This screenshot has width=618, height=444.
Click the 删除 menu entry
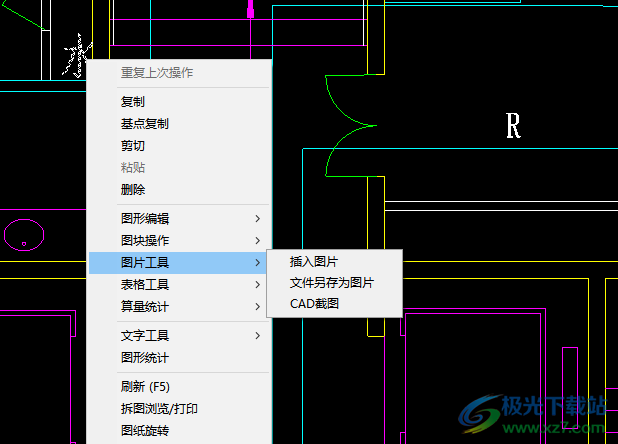179,190
